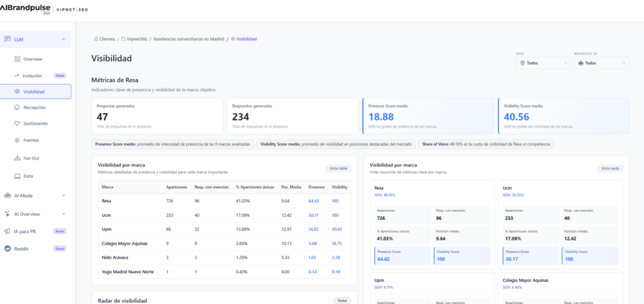Open the Percepción section
Screen dimensions: 644x304
point(36,107)
